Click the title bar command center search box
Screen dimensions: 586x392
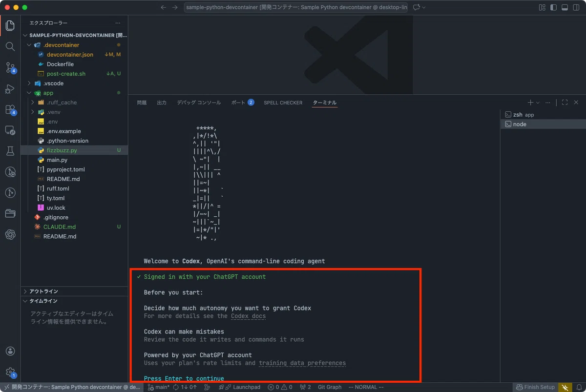296,7
